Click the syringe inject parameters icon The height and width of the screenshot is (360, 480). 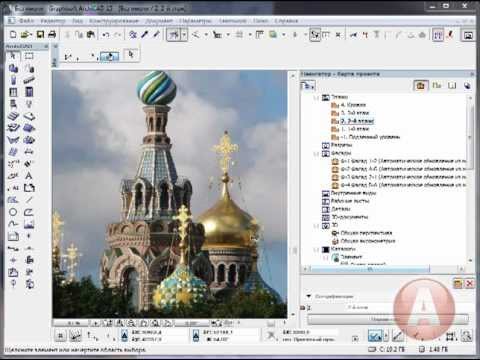[x=157, y=34]
